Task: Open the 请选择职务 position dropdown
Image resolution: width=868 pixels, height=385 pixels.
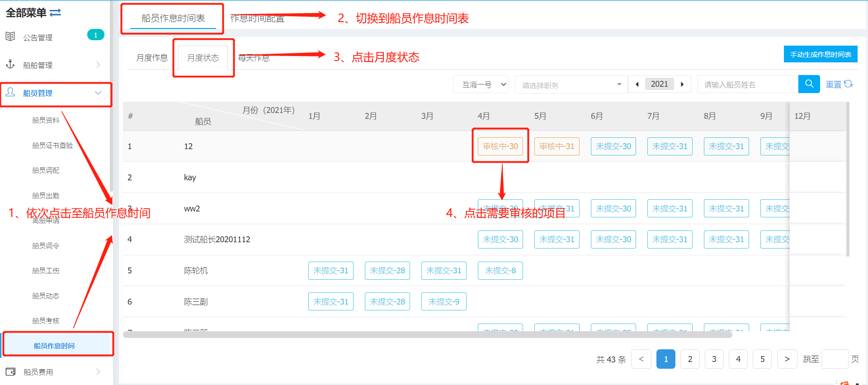Action: click(571, 85)
